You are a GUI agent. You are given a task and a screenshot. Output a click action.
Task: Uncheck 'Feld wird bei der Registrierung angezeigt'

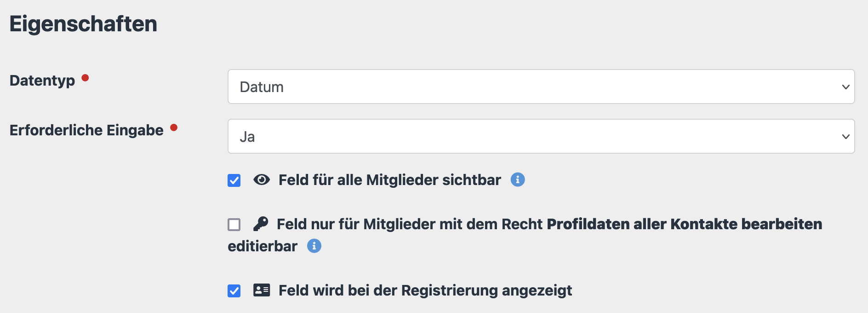234,291
